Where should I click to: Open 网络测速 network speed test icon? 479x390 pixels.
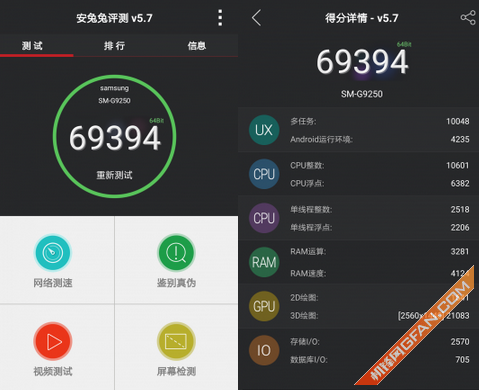53,253
